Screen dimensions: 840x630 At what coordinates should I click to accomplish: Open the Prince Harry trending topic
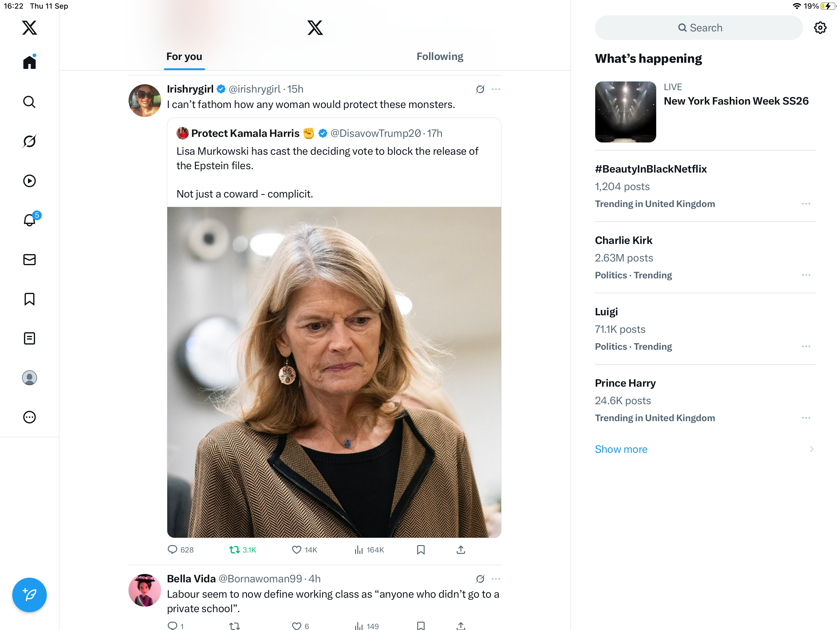coord(625,383)
